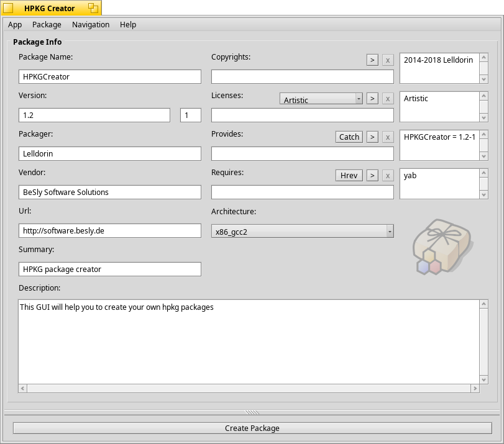Screen dimensions: 504x444
Task: Click the x remove button for Copyrights
Action: pyautogui.click(x=388, y=60)
